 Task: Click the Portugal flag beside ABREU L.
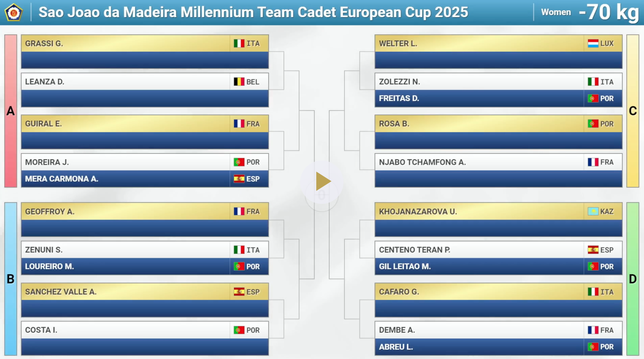tap(593, 347)
